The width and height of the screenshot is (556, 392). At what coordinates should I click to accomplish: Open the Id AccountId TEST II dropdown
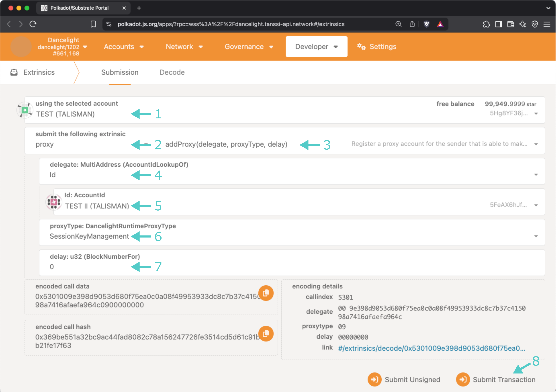pyautogui.click(x=299, y=202)
